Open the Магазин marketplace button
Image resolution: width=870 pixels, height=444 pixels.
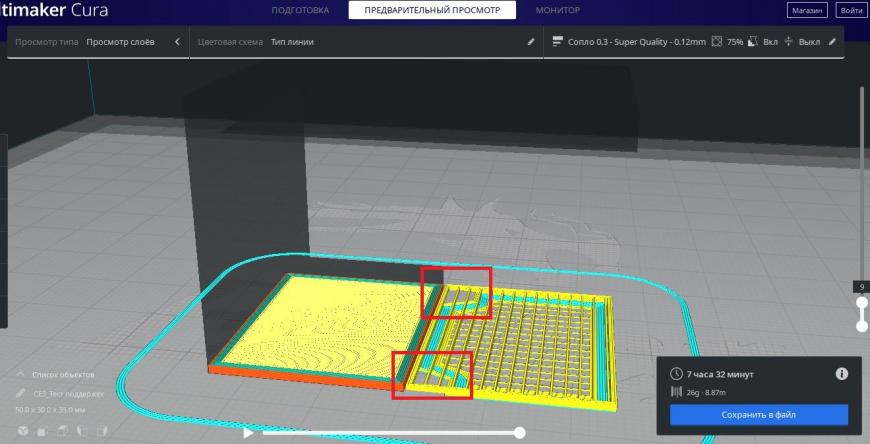coord(807,10)
